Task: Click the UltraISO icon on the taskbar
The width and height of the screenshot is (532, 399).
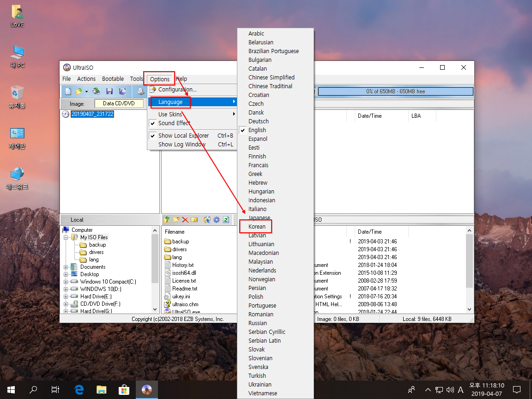Action: [x=146, y=389]
